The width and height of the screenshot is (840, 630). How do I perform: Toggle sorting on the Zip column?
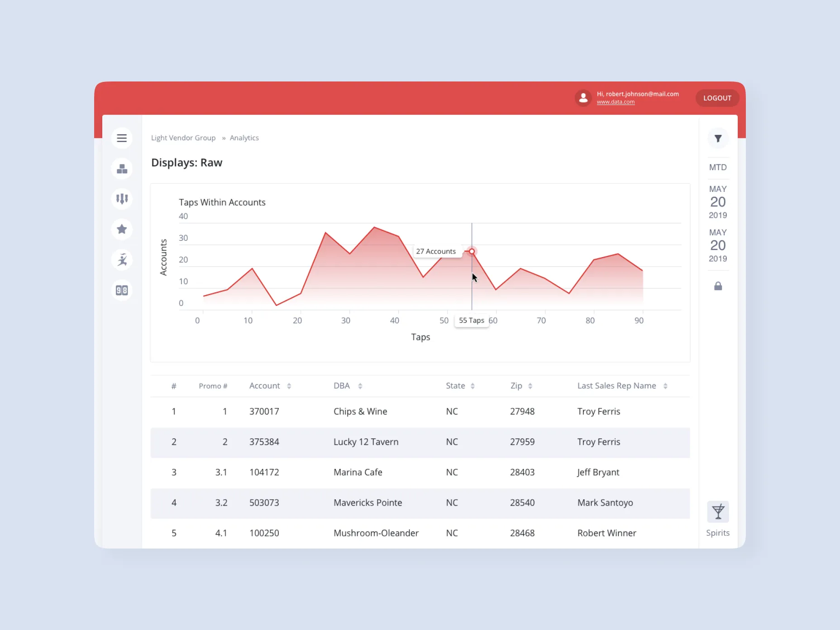point(530,386)
